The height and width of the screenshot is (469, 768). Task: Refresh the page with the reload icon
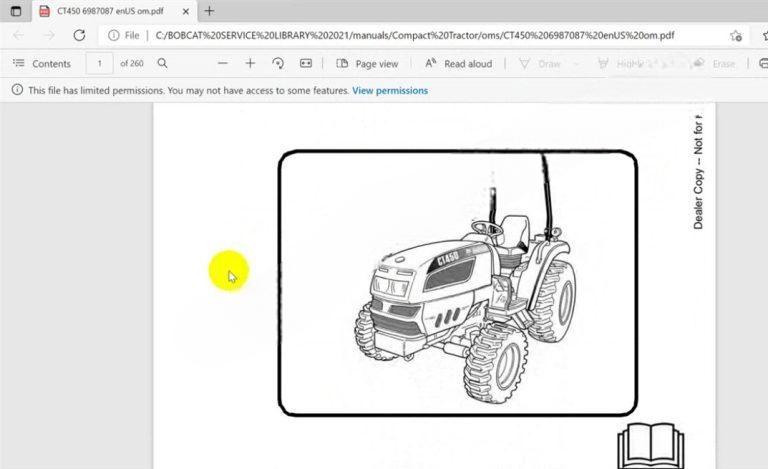[79, 35]
